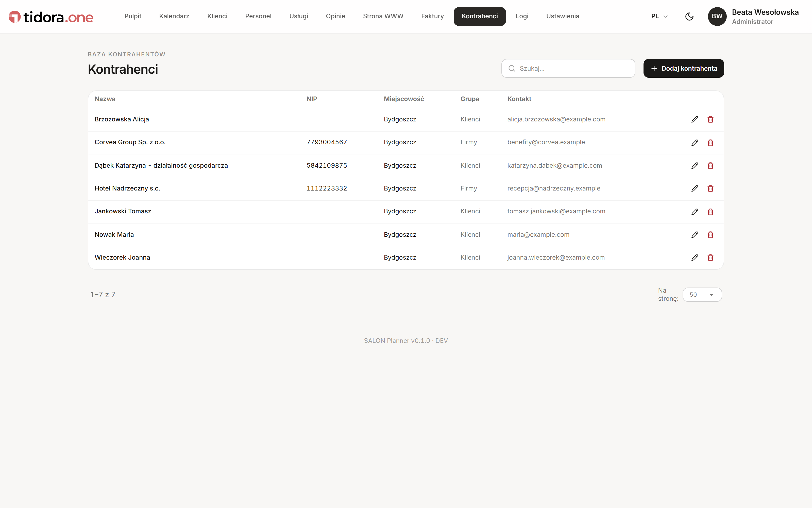Open the BW user avatar
Viewport: 812px width, 508px height.
[x=717, y=17]
